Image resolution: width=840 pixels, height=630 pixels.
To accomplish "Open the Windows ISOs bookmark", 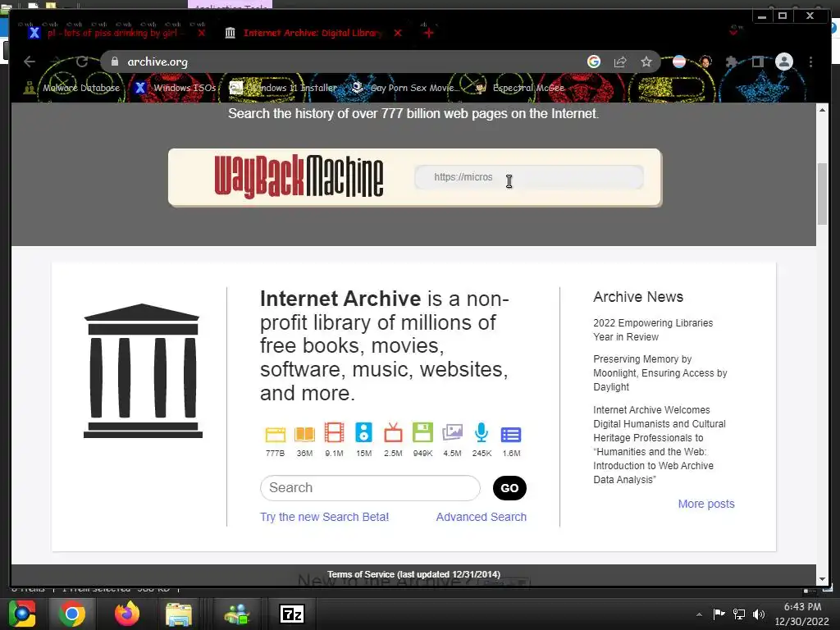I will pos(176,87).
